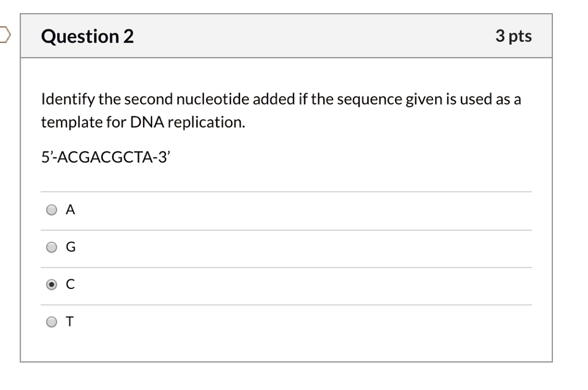Click the Question 2 header bar
588x390 pixels.
[287, 36]
